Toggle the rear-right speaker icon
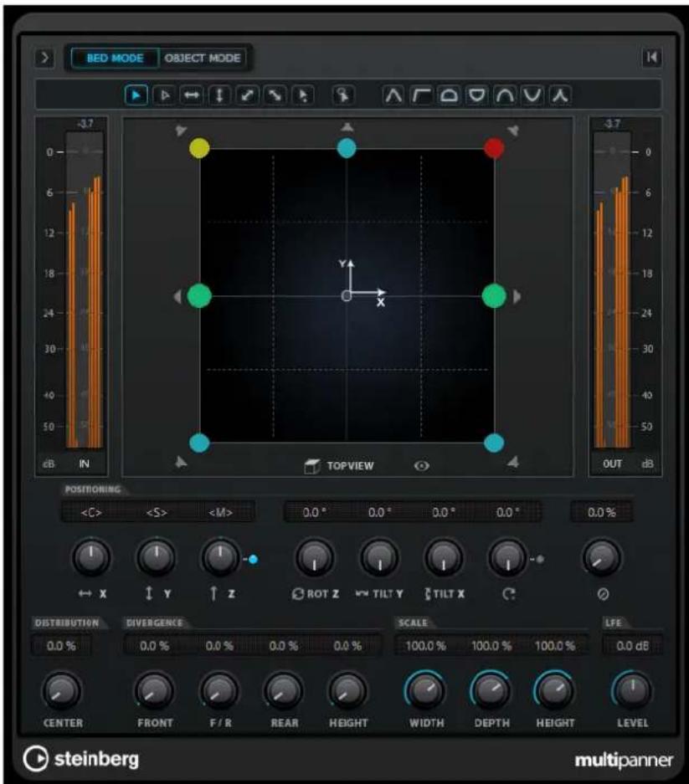This screenshot has width=689, height=784. point(513,462)
